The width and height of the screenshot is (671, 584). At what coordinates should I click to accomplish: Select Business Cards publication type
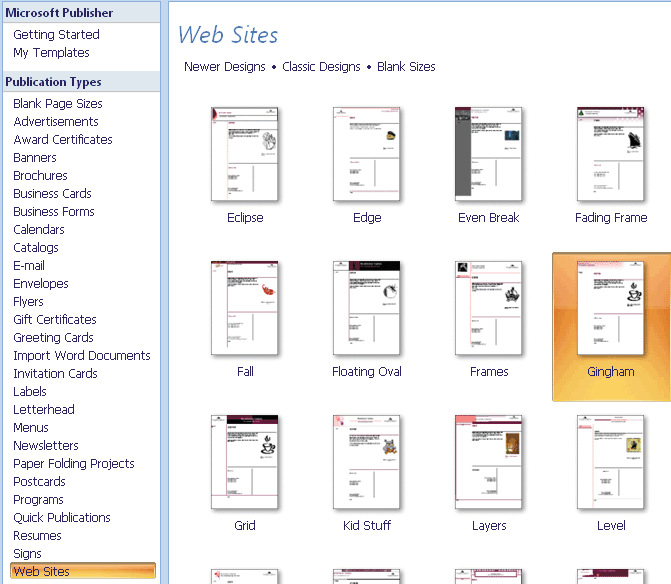(52, 193)
